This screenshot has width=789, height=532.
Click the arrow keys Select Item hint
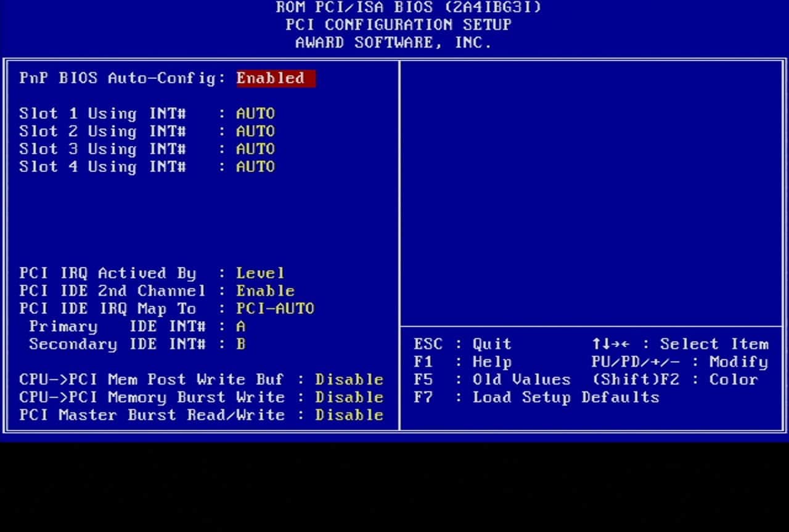680,345
